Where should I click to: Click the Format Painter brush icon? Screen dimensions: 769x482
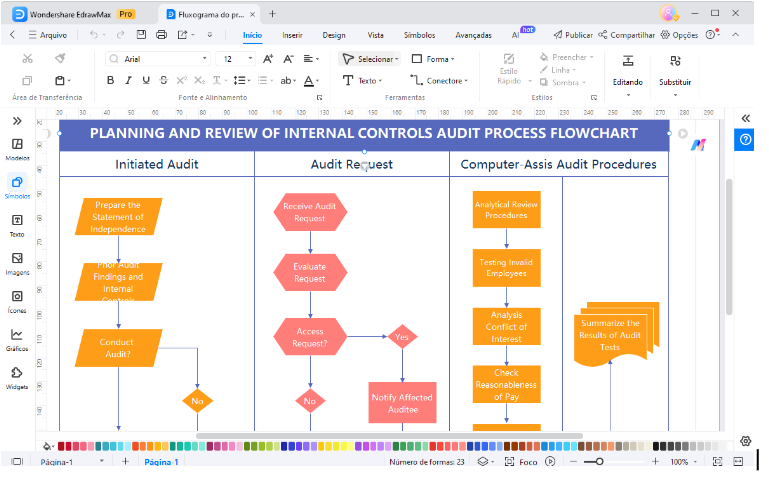pyautogui.click(x=60, y=58)
